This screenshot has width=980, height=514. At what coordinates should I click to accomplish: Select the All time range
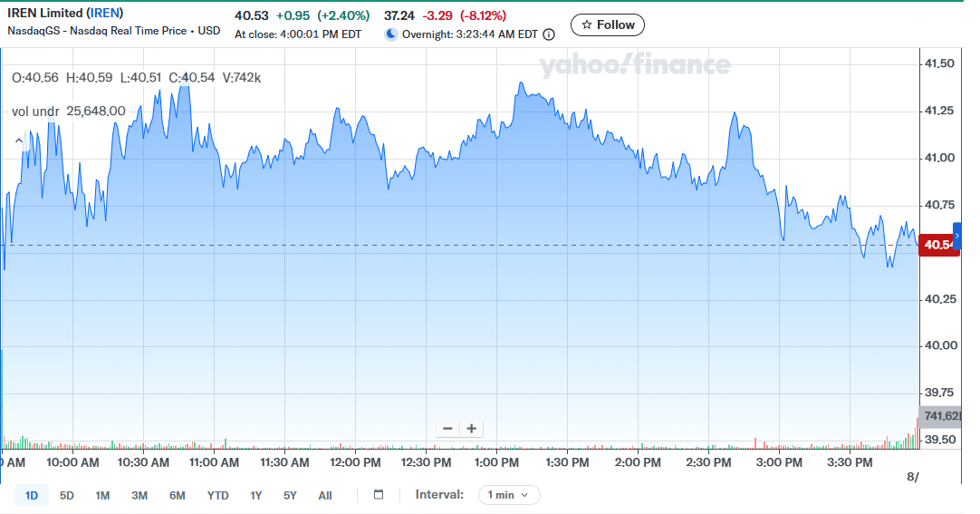(x=325, y=495)
